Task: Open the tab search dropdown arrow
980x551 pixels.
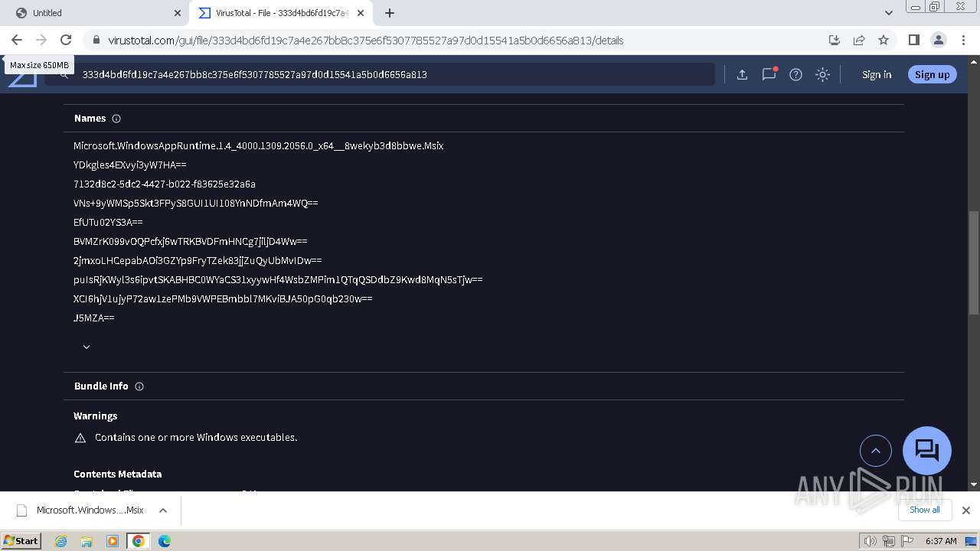Action: pyautogui.click(x=889, y=13)
